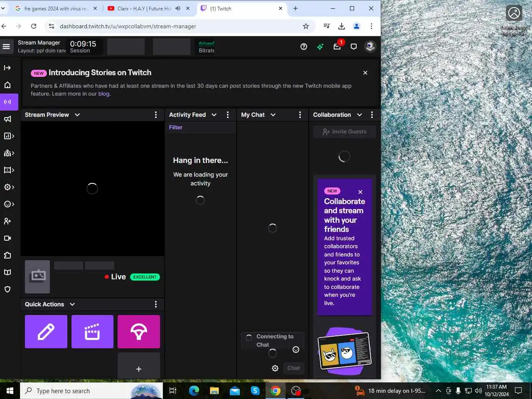The image size is (532, 399).
Task: Open the Safety Center shield sidebar icon
Action: [x=7, y=289]
